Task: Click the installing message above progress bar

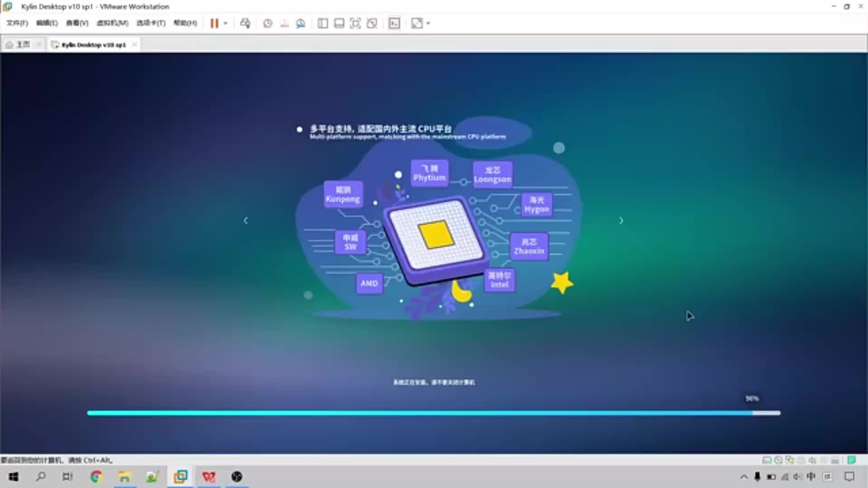Action: [434, 382]
